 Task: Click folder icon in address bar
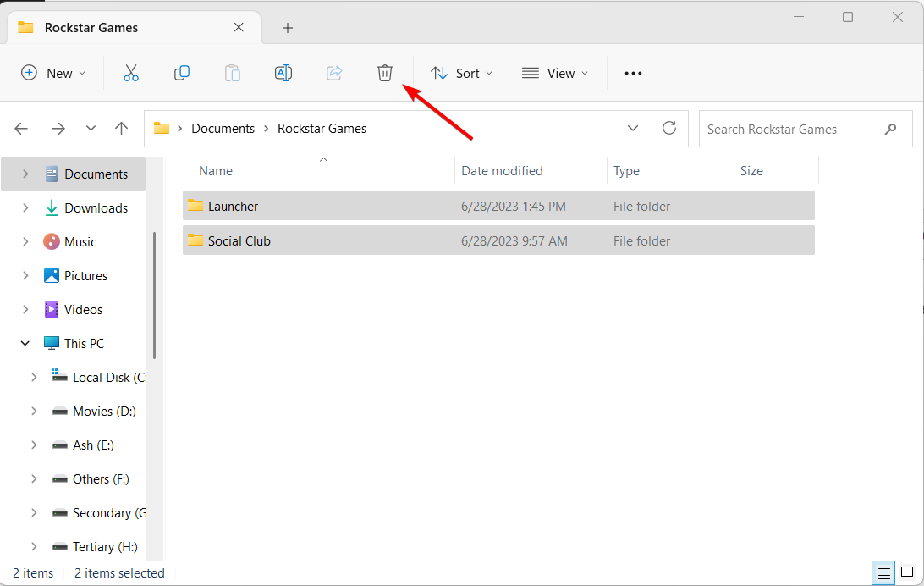coord(162,128)
